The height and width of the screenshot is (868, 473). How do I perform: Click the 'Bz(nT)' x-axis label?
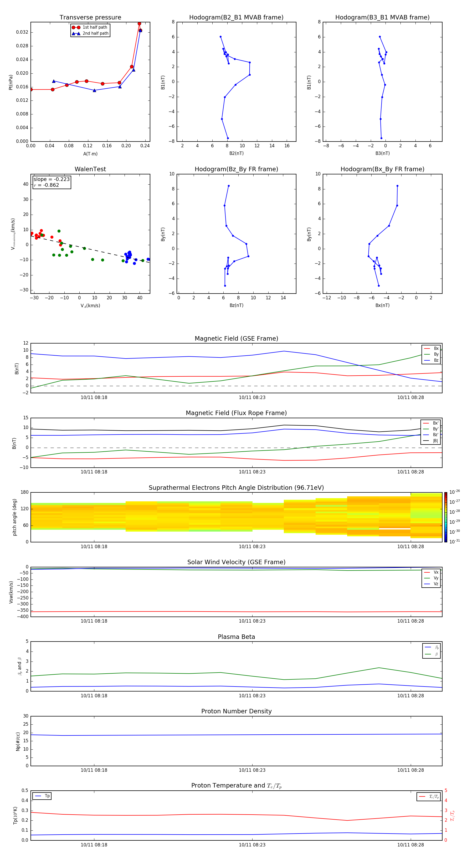(x=236, y=306)
